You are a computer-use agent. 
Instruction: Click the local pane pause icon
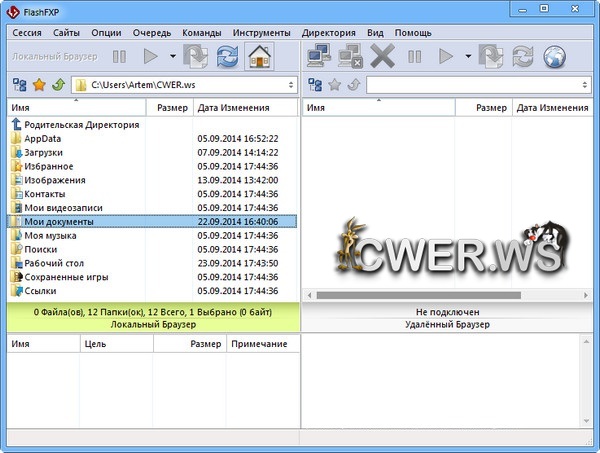coord(119,57)
